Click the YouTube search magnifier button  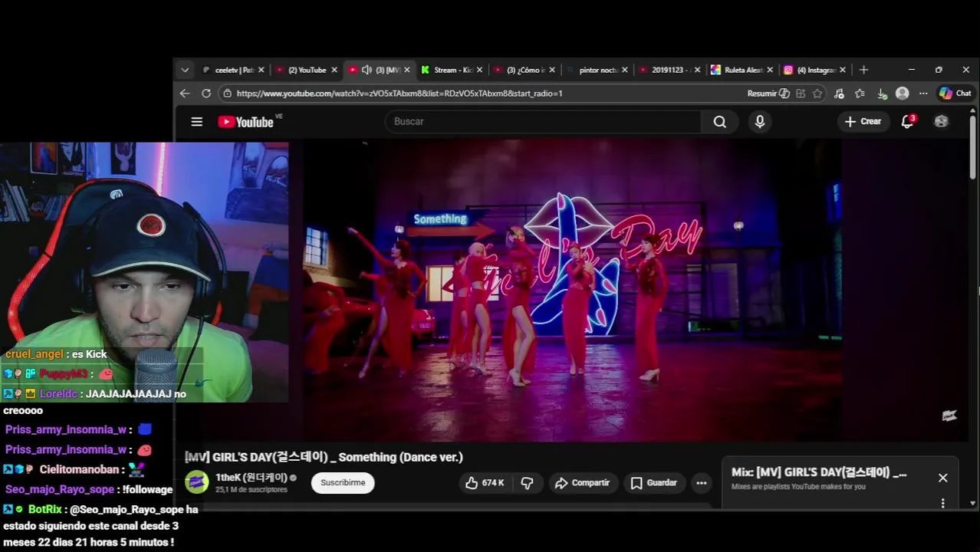point(720,122)
